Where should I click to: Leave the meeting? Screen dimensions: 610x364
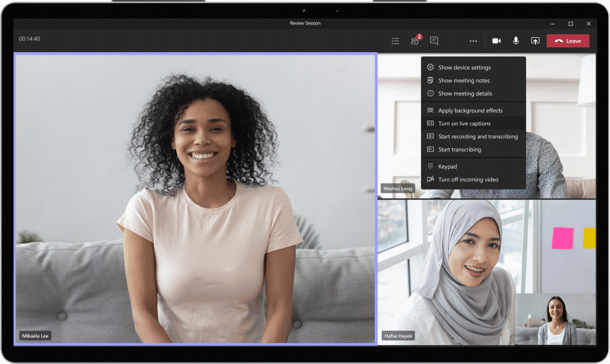click(568, 41)
